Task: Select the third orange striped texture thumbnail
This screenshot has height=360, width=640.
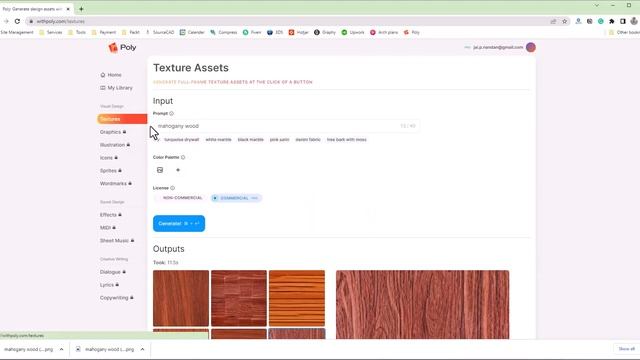Action: tap(297, 298)
